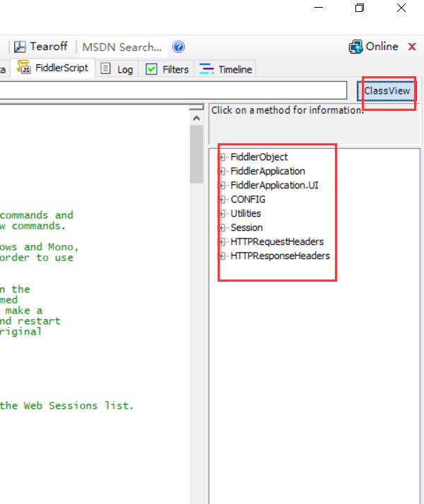Select Session in the class tree
424x504 pixels.
point(247,228)
